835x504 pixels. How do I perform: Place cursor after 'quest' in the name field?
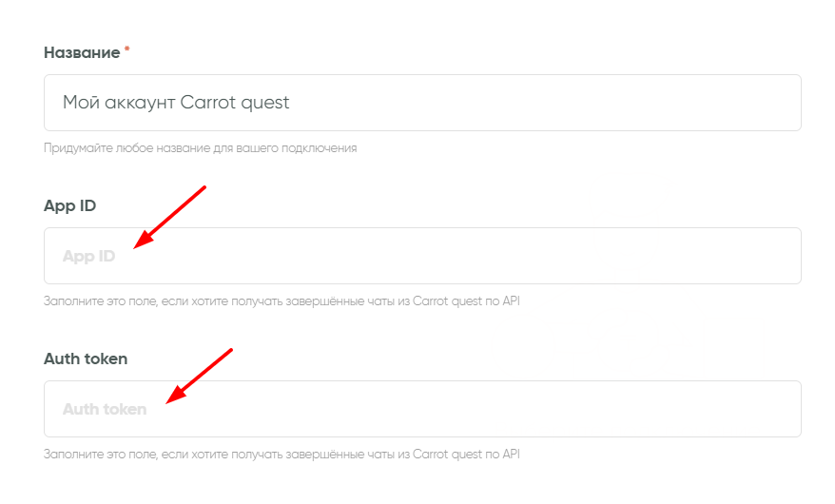click(x=291, y=103)
